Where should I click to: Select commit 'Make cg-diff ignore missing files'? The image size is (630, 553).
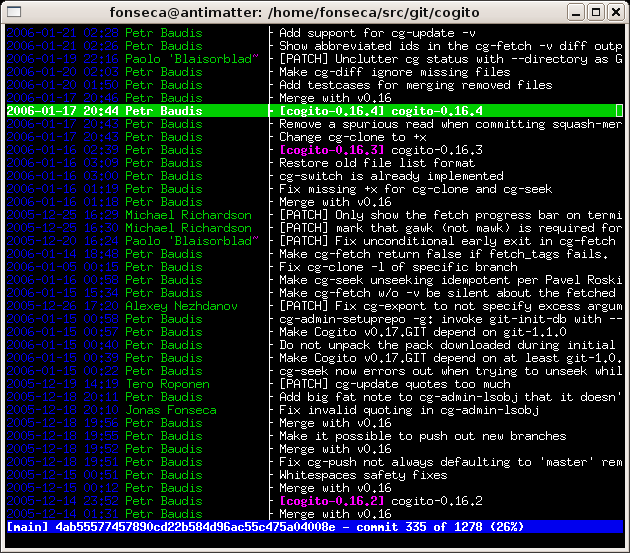[393, 72]
